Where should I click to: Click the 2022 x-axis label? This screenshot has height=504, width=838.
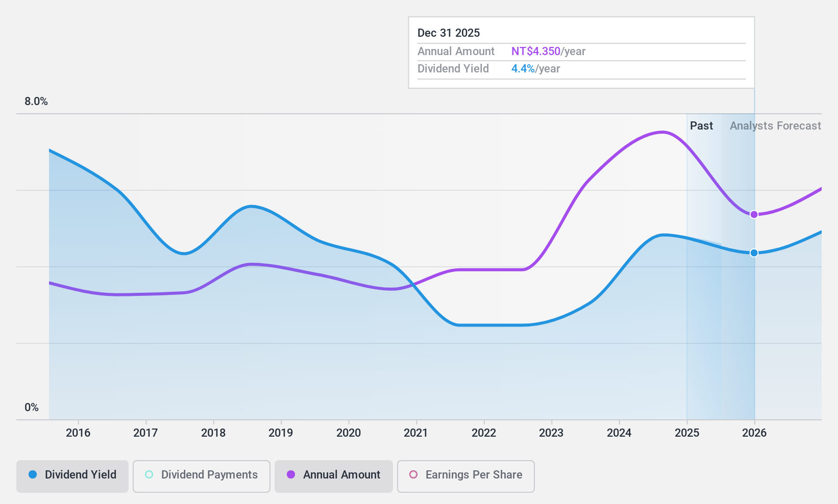point(484,433)
